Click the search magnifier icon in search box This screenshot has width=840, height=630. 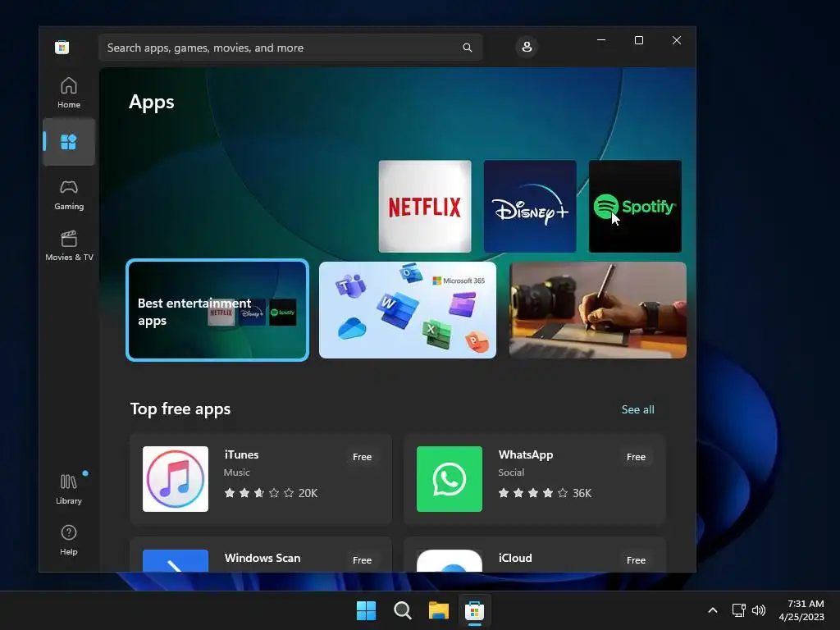click(x=467, y=48)
